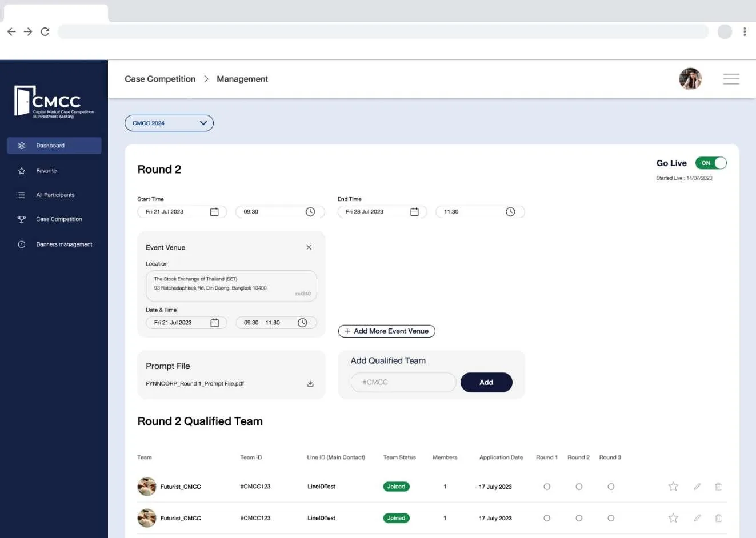
Task: Click the CMCC logo in sidebar
Action: click(54, 102)
